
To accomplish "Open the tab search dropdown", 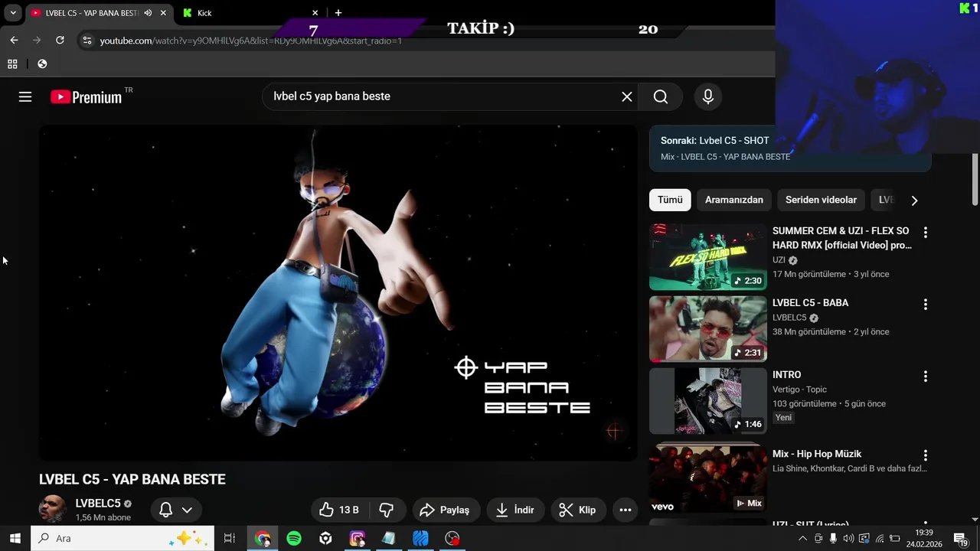I will click(x=13, y=13).
